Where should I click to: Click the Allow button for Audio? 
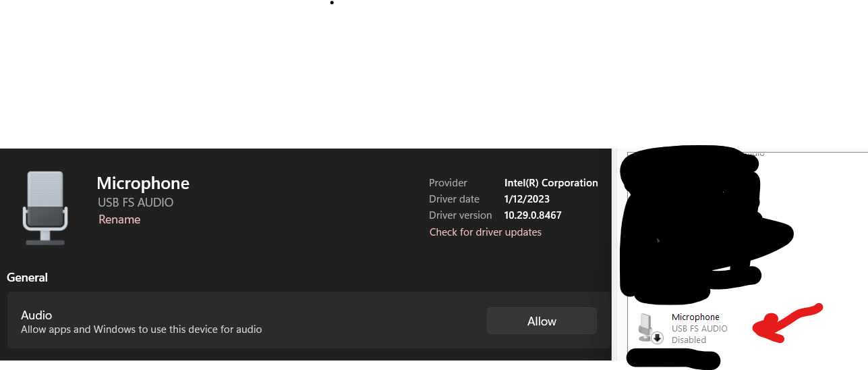point(542,321)
